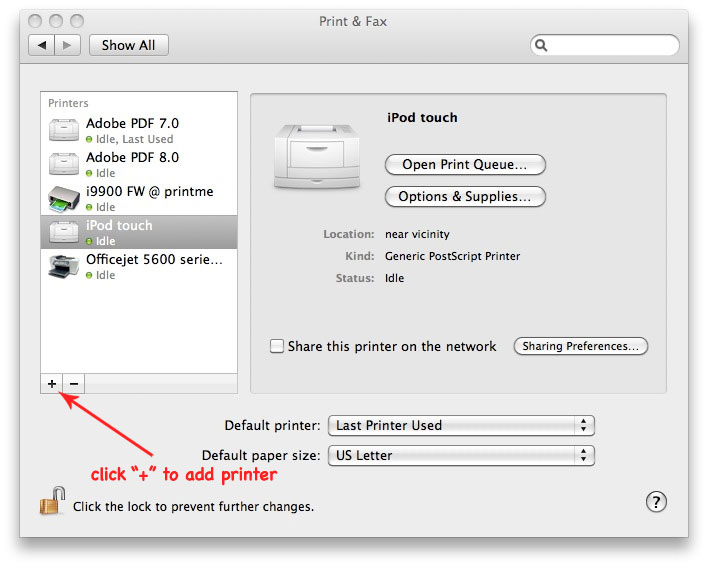The width and height of the screenshot is (708, 567).
Task: Click the minus button to remove printer
Action: [x=74, y=384]
